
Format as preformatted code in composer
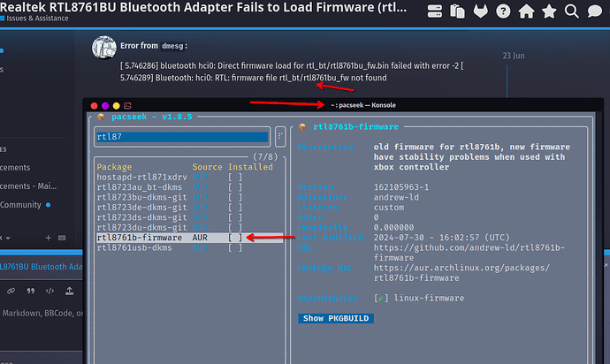point(50,291)
